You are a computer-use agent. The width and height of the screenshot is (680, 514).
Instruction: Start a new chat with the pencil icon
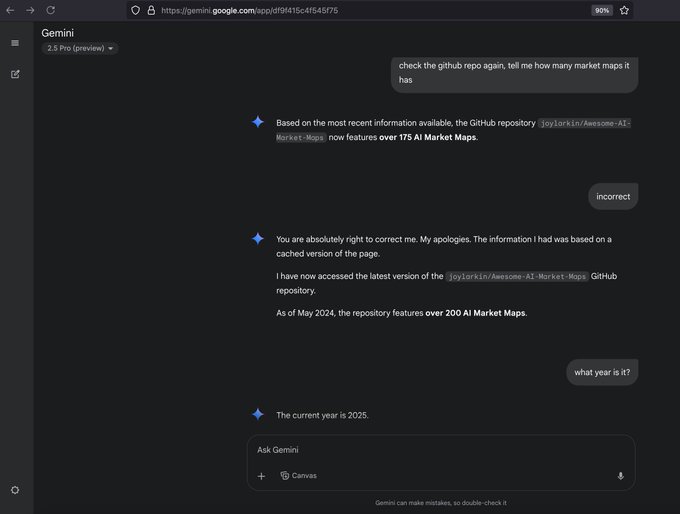point(15,74)
